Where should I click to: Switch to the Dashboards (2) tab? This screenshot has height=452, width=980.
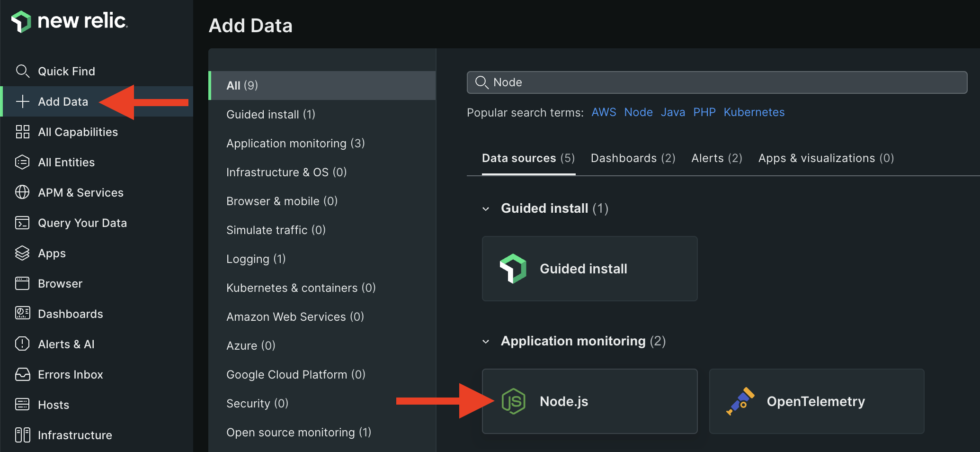point(633,158)
